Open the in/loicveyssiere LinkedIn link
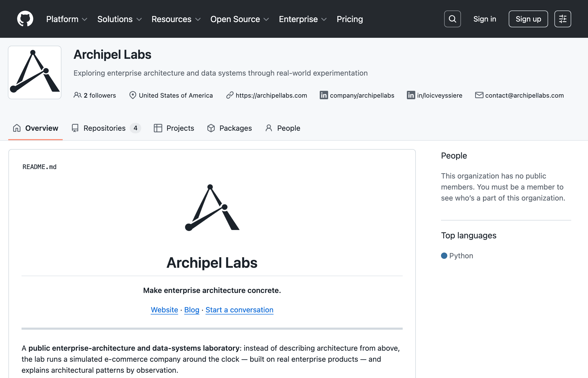Screen dimensions: 588x378 coord(440,95)
